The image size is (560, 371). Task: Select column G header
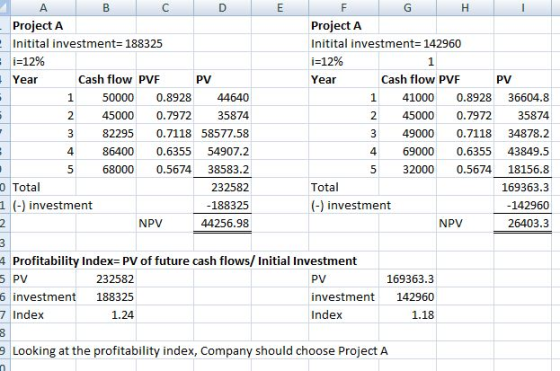point(408,7)
